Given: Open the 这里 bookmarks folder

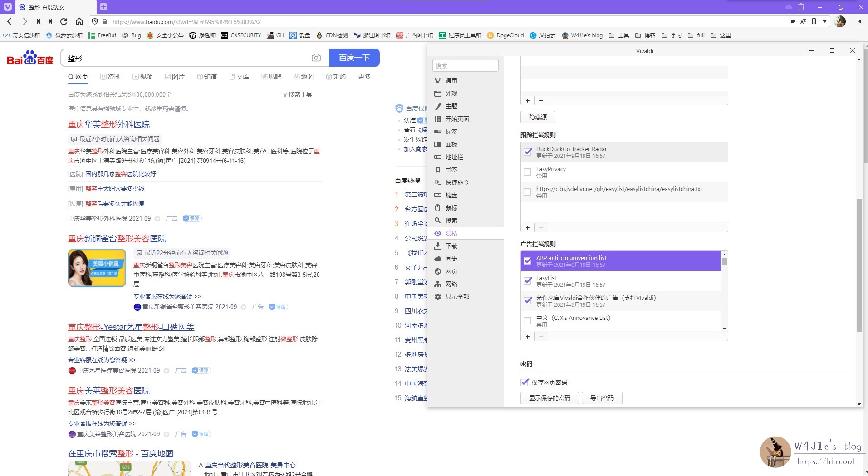Looking at the screenshot, I should [x=725, y=35].
